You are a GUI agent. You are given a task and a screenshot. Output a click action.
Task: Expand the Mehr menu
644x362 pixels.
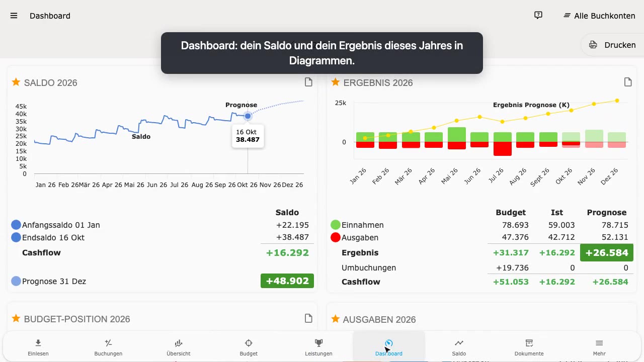click(x=599, y=347)
